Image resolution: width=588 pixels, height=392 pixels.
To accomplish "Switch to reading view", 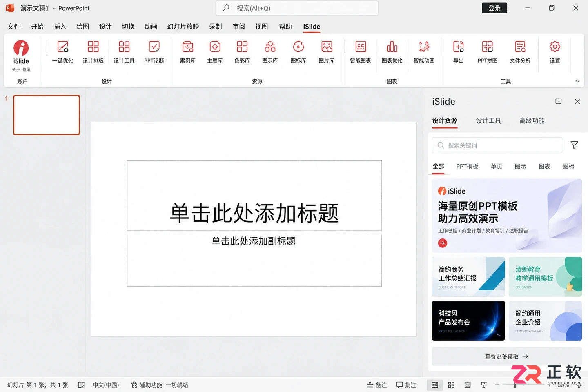I will point(468,385).
